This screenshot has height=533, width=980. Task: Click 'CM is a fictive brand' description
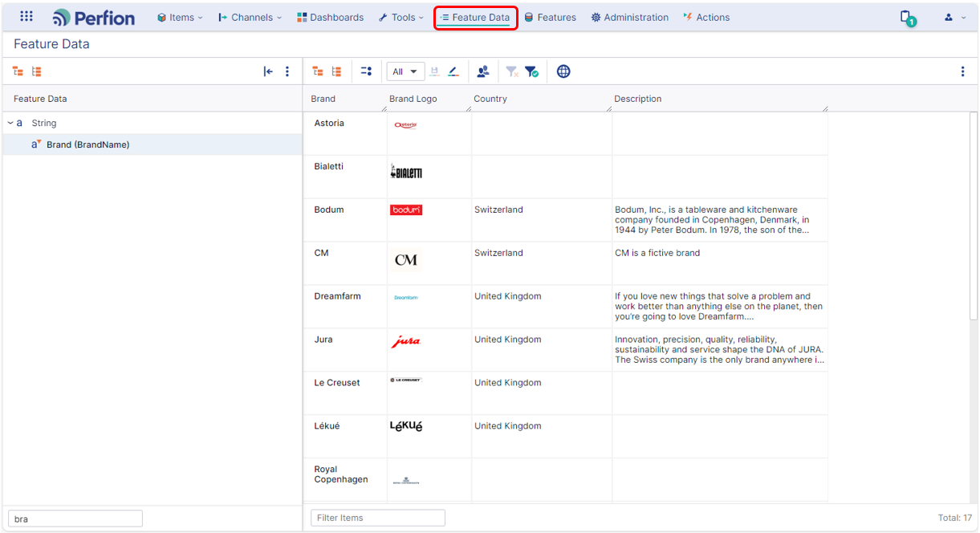pos(657,253)
